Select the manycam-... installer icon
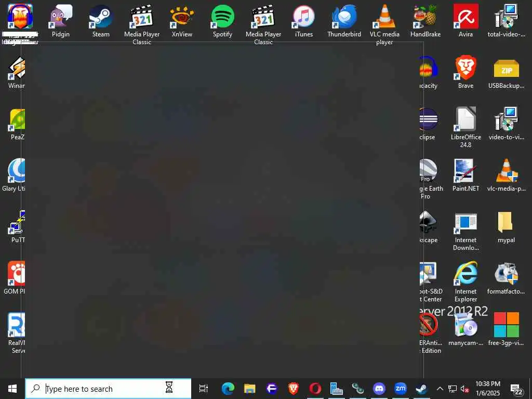 (466, 329)
